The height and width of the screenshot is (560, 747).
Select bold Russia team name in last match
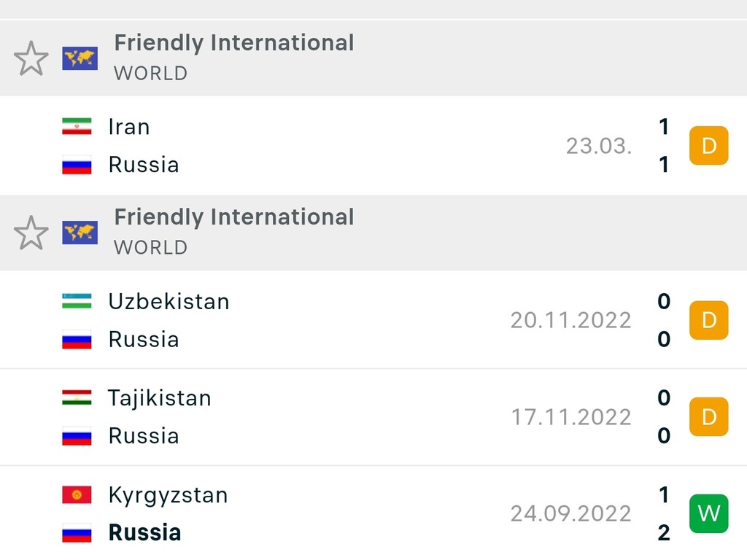(x=144, y=532)
